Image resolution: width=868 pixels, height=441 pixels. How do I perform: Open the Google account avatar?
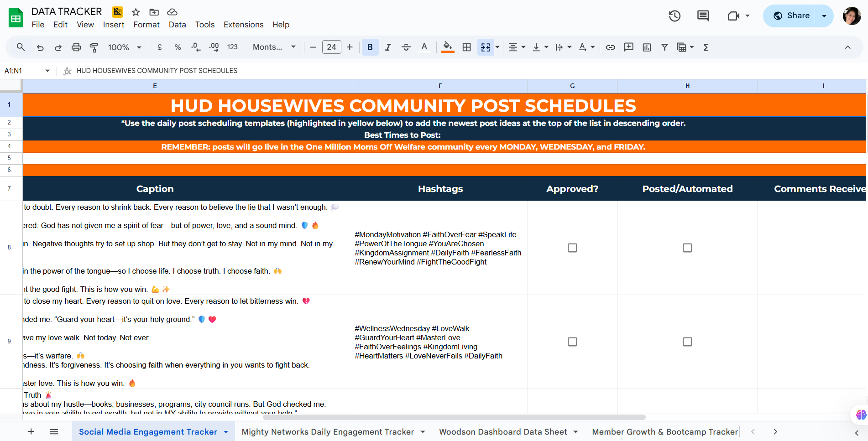point(852,16)
